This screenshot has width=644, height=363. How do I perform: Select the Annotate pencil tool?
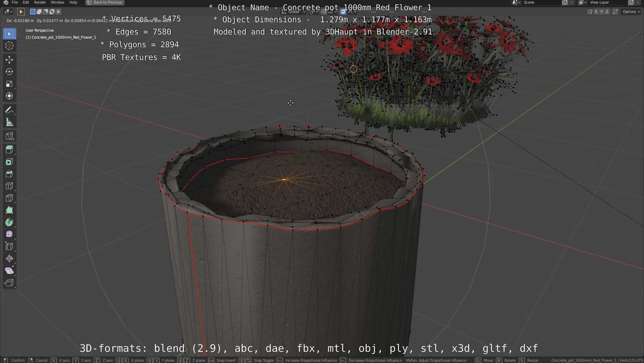point(9,110)
